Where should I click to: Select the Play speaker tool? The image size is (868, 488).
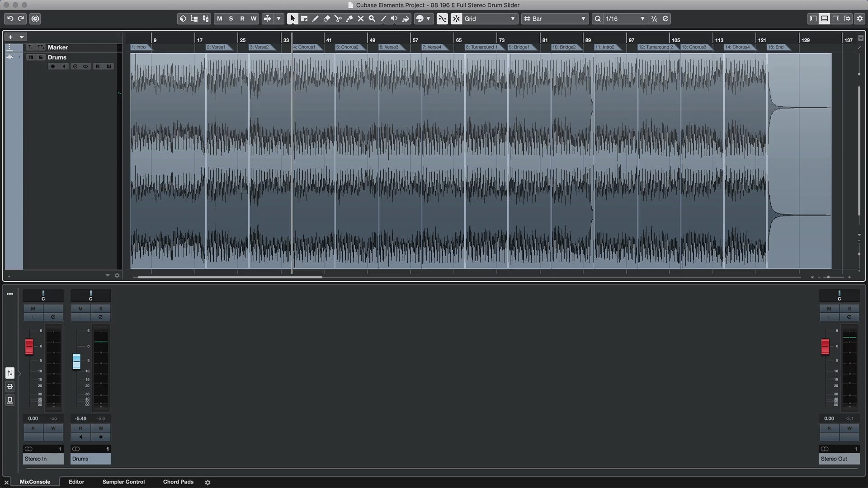click(394, 19)
